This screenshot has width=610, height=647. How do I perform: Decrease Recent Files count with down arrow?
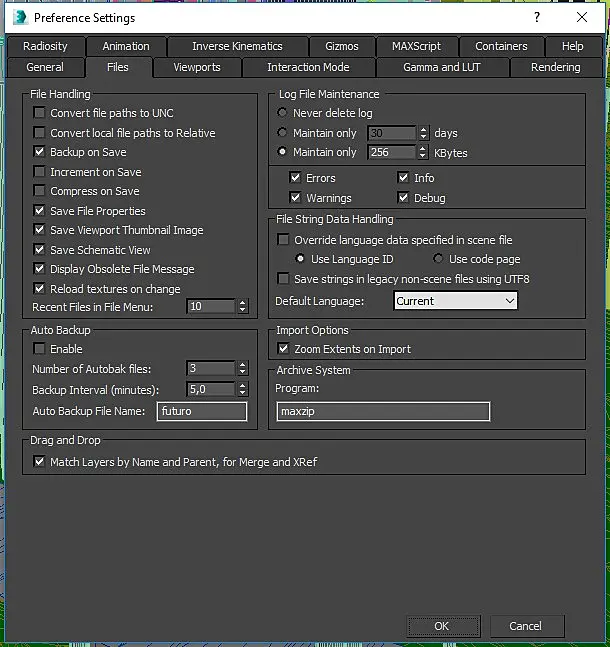243,310
